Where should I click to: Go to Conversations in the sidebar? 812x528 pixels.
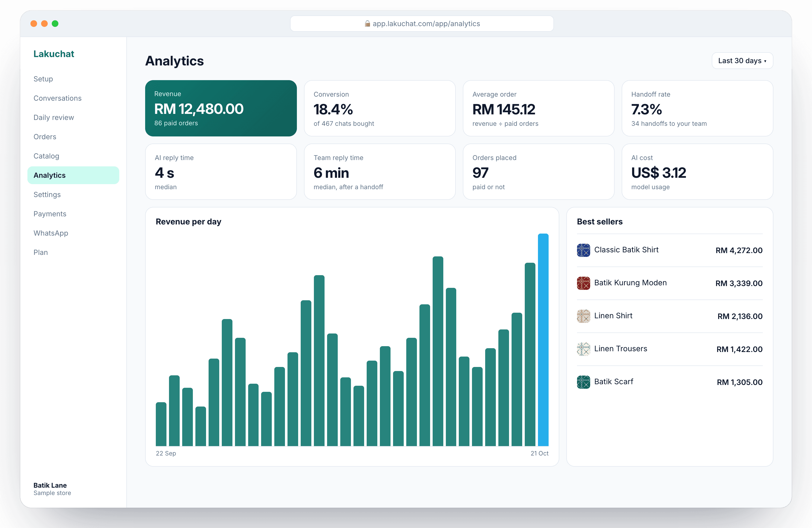click(73, 98)
